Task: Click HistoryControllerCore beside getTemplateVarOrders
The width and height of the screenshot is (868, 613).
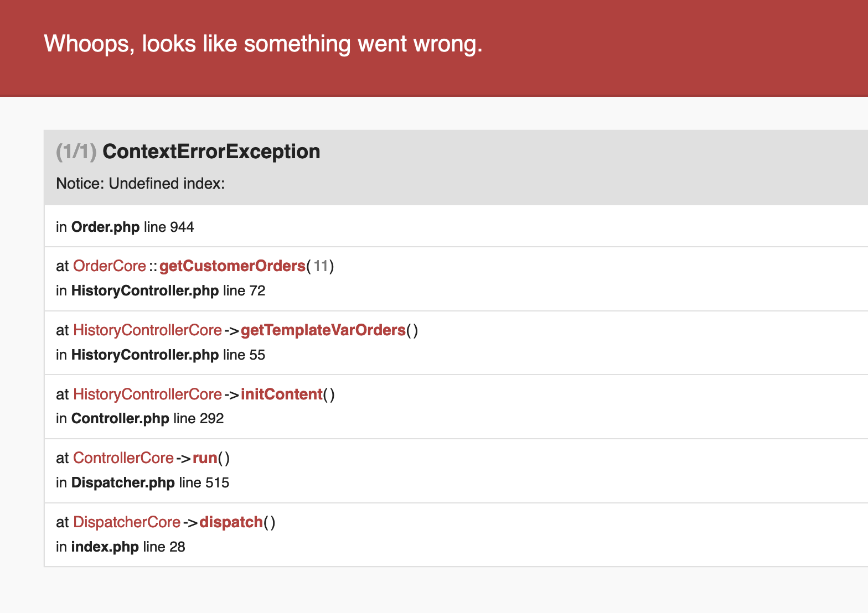Action: (x=147, y=330)
